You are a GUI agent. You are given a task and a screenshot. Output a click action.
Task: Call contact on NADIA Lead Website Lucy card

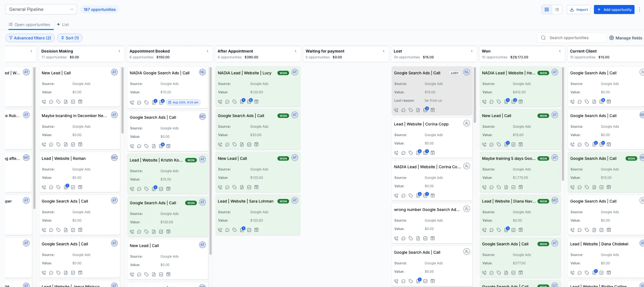pos(220,102)
